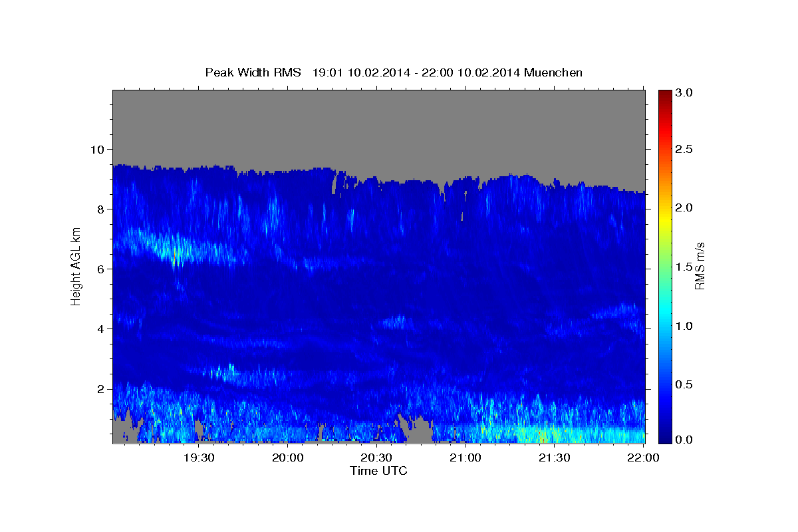Click the 19:30 time tick label

click(198, 458)
